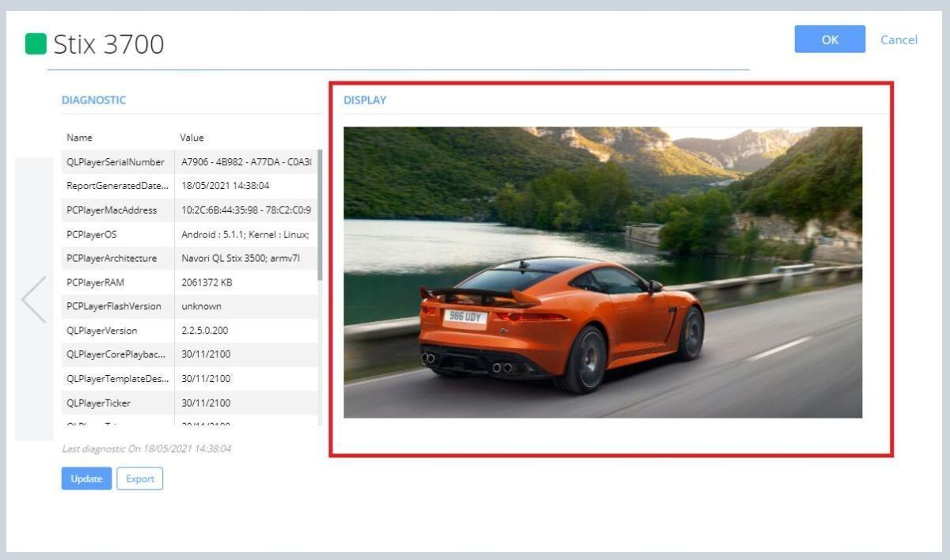Screen dimensions: 950x560
Task: Select the DISPLAY section header
Action: (365, 100)
